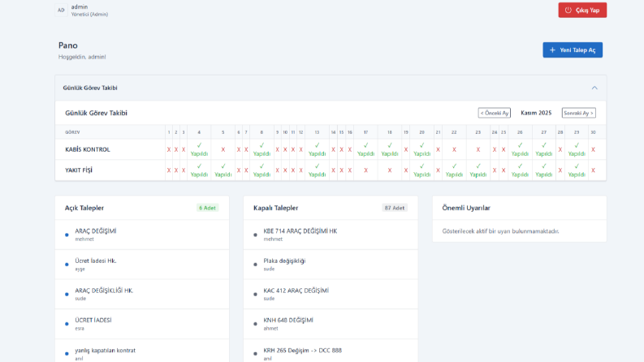Go to previous month with Önceki Ay
This screenshot has width=644, height=362.
(494, 113)
